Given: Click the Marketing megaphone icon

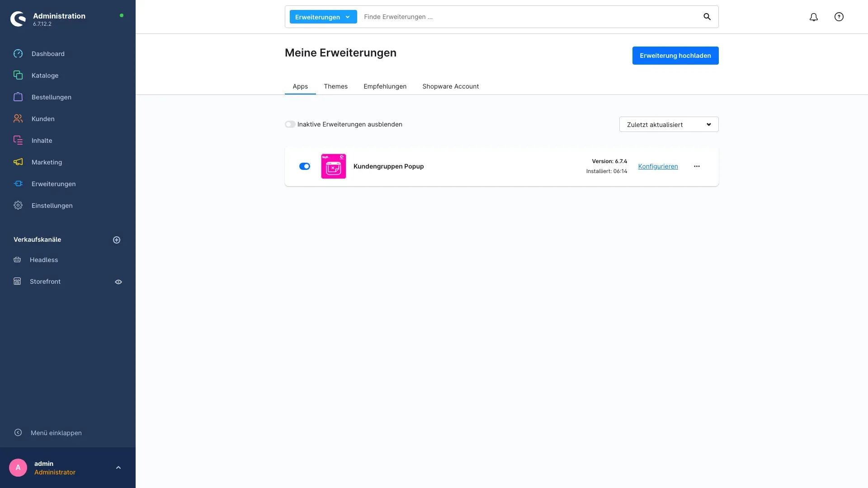Looking at the screenshot, I should click(x=18, y=162).
